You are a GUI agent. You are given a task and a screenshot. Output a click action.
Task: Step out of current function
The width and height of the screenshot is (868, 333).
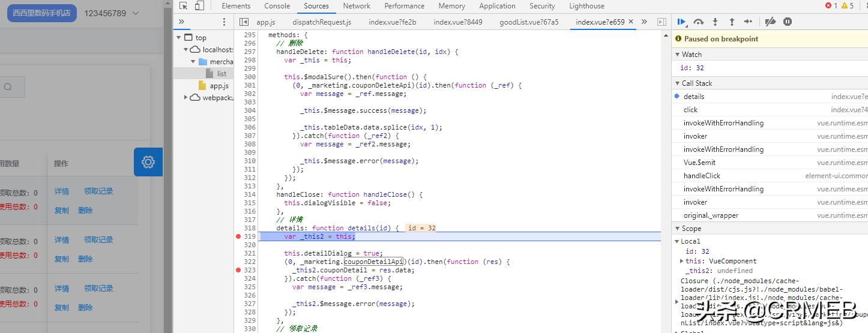click(x=732, y=22)
